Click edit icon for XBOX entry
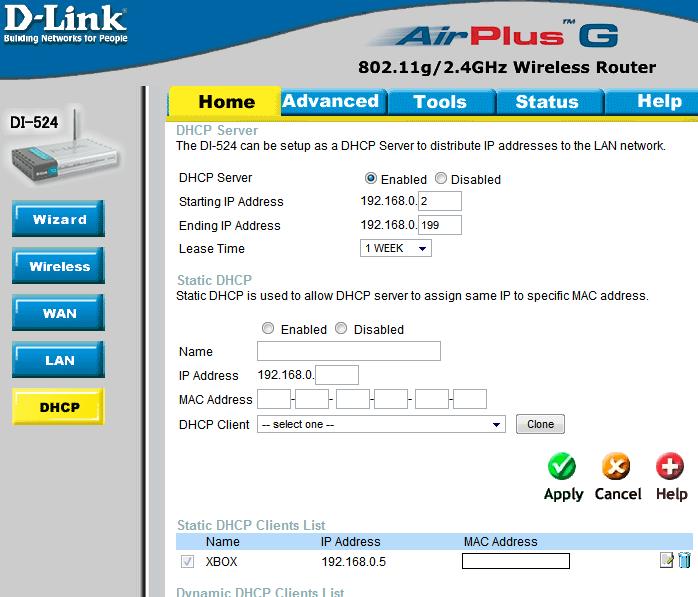698x597 pixels. pyautogui.click(x=667, y=561)
